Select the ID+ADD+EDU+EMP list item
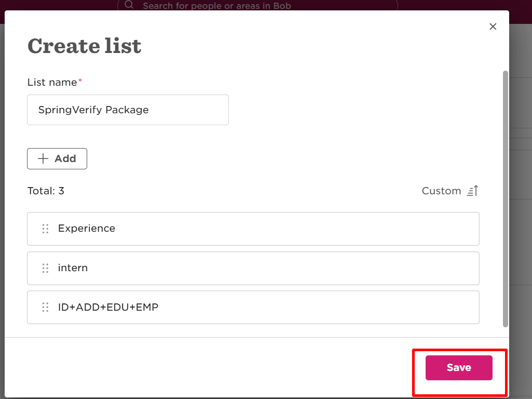The image size is (532, 399). pos(253,308)
